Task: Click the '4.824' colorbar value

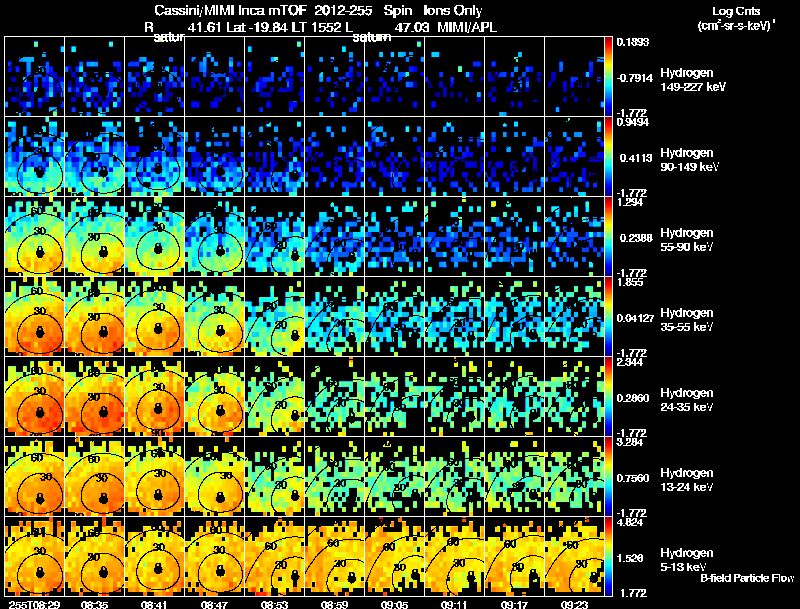Action: click(630, 522)
